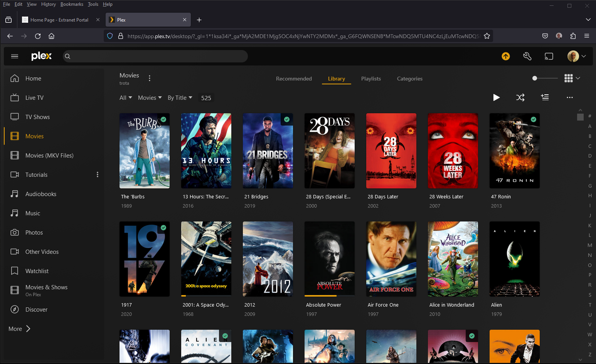The height and width of the screenshot is (364, 596).
Task: Open the toolbar ellipsis more menu
Action: pyautogui.click(x=570, y=97)
